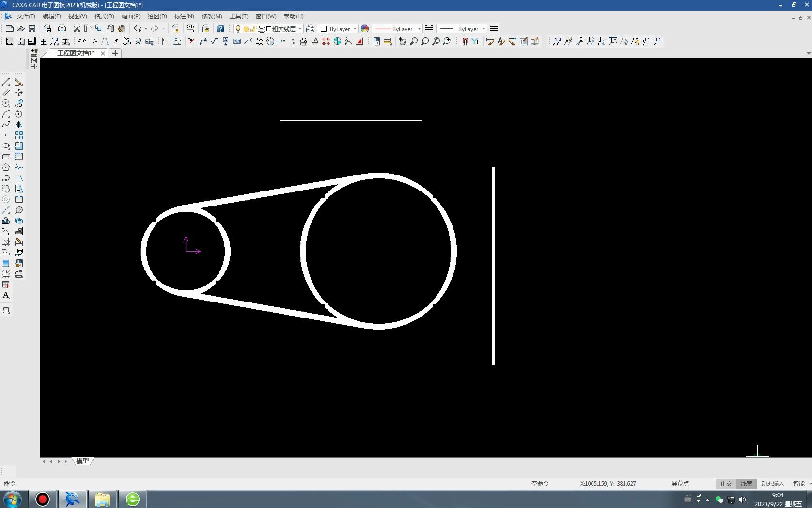
Task: Click the New file icon
Action: point(9,29)
